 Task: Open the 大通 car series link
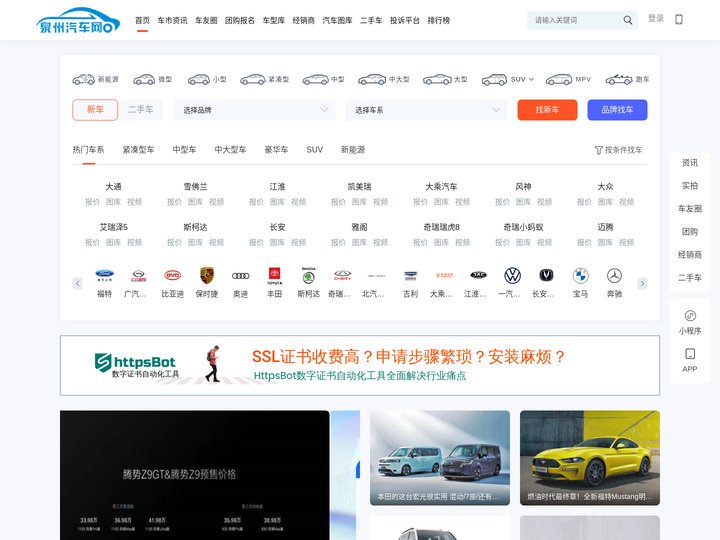[x=113, y=186]
